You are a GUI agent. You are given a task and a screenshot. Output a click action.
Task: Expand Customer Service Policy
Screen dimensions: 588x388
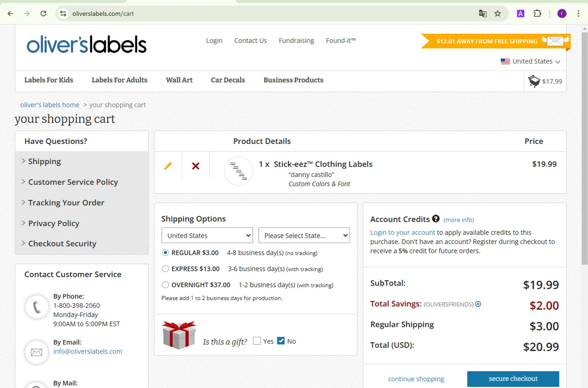tap(73, 182)
